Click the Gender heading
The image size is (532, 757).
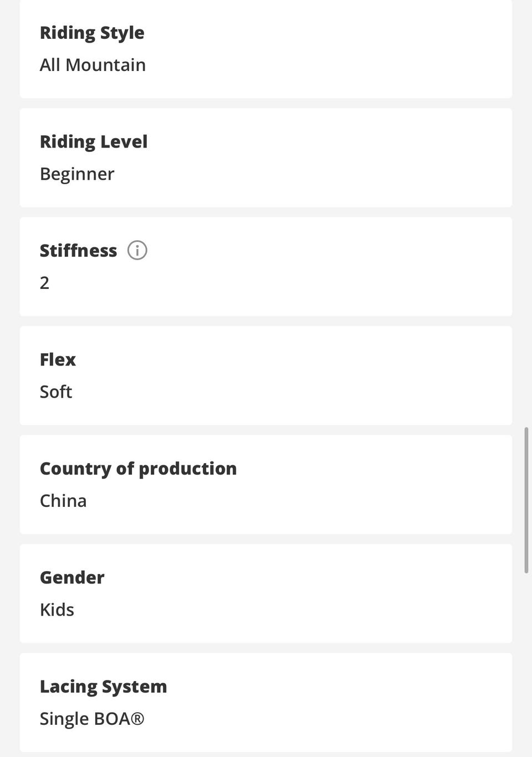(72, 577)
